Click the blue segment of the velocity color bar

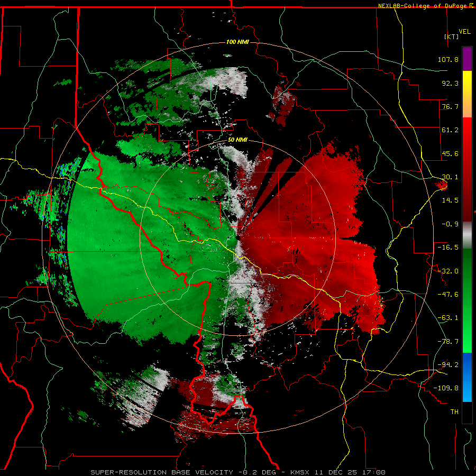[467, 377]
